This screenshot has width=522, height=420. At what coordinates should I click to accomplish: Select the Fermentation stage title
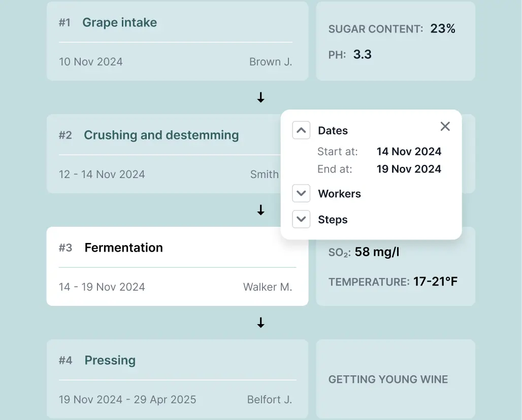pos(123,248)
